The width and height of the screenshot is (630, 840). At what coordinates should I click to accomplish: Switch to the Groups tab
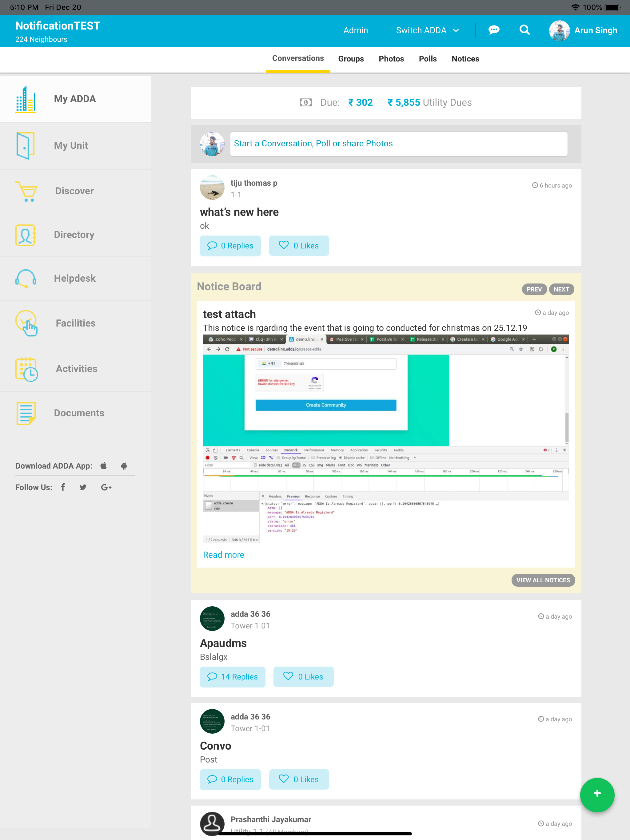(351, 59)
